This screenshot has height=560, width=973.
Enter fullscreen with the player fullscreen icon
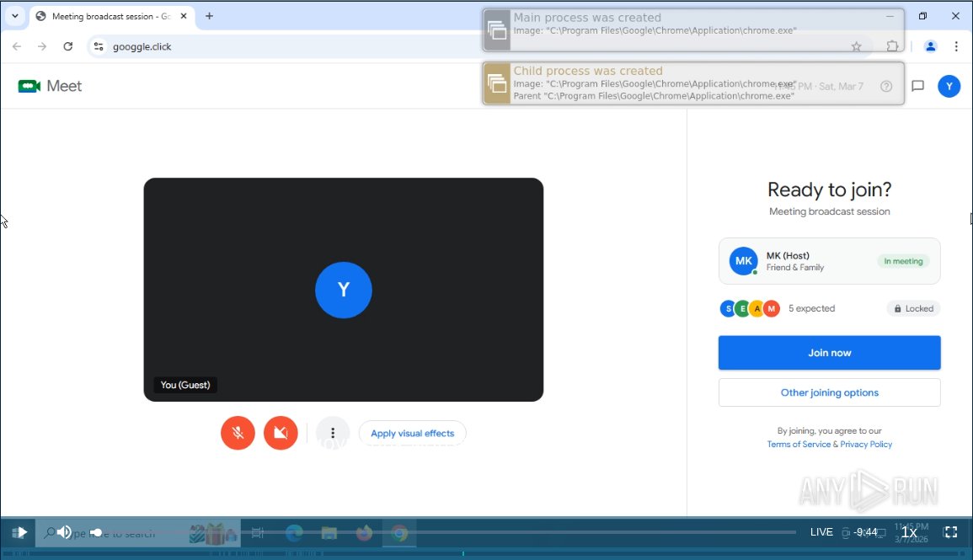tap(950, 532)
